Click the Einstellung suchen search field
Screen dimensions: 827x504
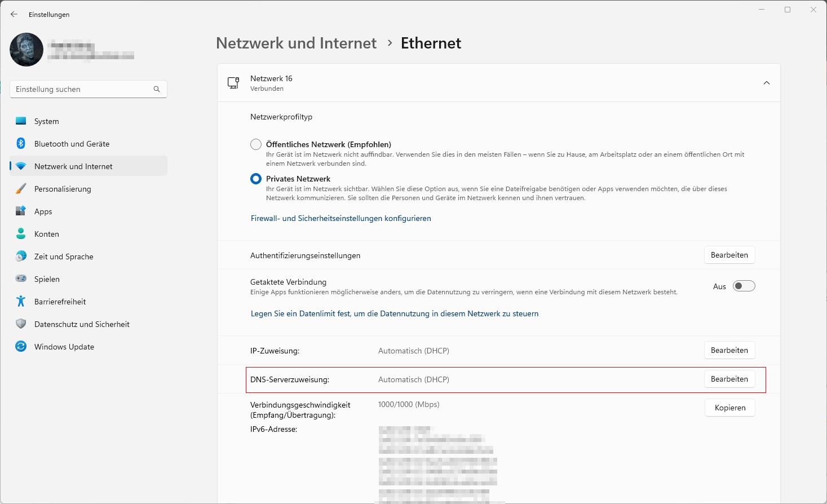[89, 89]
